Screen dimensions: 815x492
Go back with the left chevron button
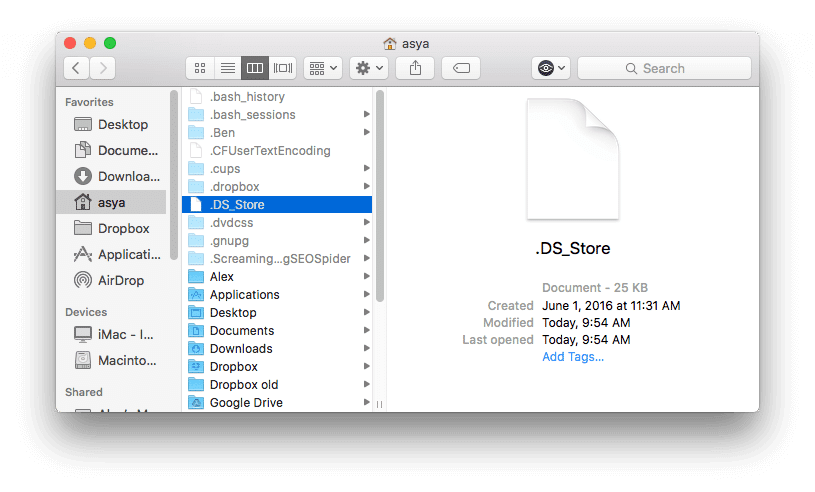[x=76, y=68]
